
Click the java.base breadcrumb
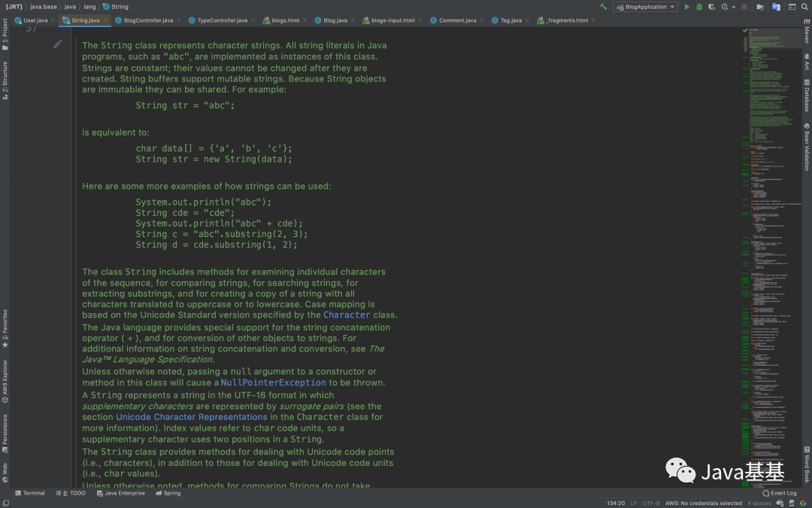point(43,7)
